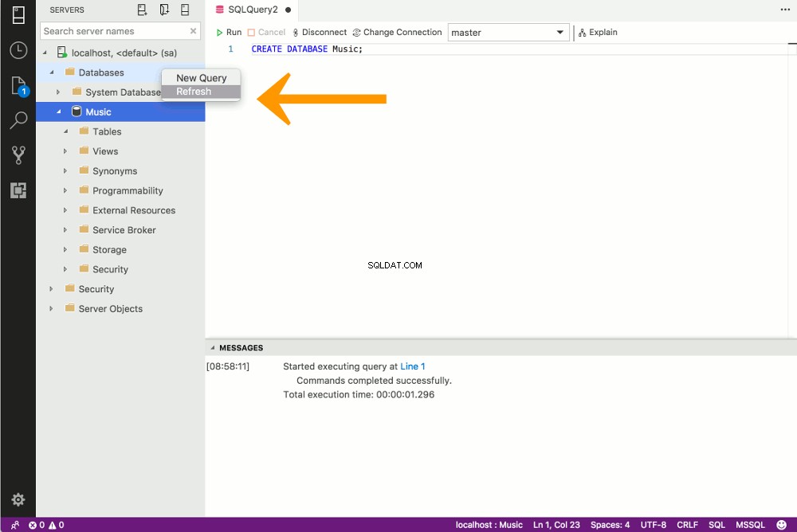
Task: Click the Change Connection icon
Action: [356, 33]
